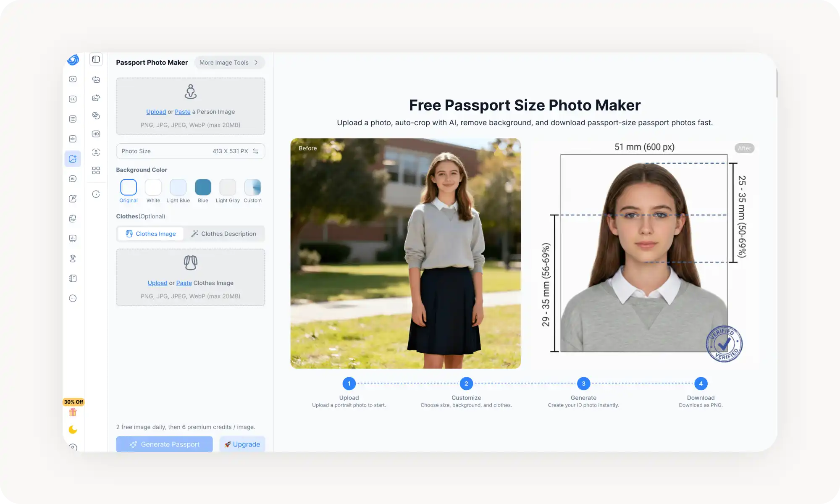The height and width of the screenshot is (504, 840).
Task: Open the video tool at sidebar top
Action: coord(73,79)
